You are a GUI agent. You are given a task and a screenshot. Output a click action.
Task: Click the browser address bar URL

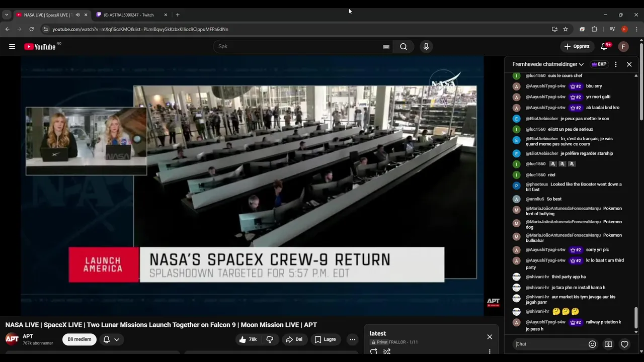[140, 29]
